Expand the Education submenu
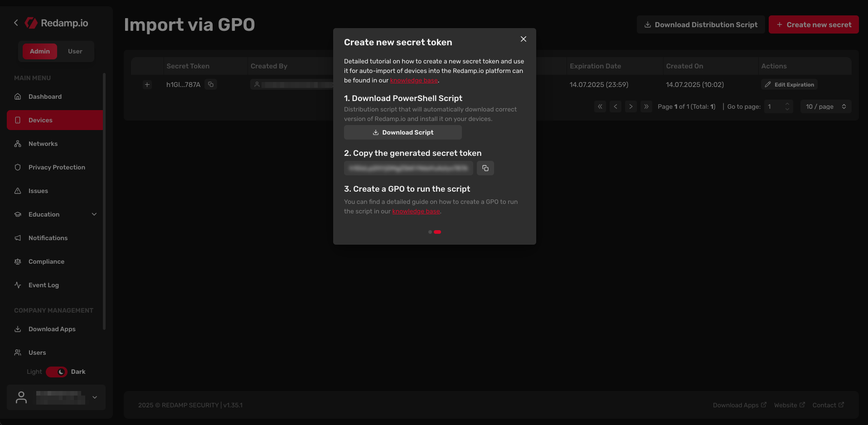Viewport: 868px width, 425px height. 94,214
